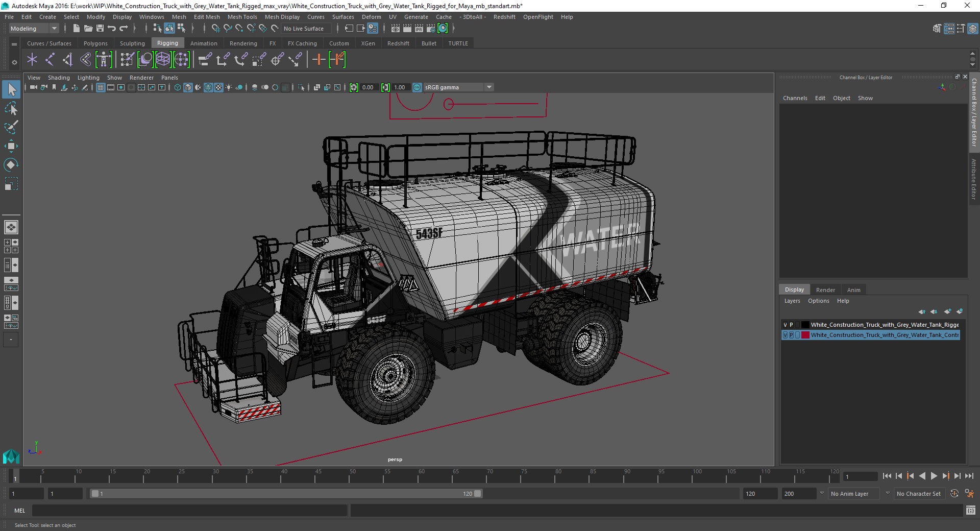Switch to the Render layer tab
980x531 pixels.
tap(825, 289)
